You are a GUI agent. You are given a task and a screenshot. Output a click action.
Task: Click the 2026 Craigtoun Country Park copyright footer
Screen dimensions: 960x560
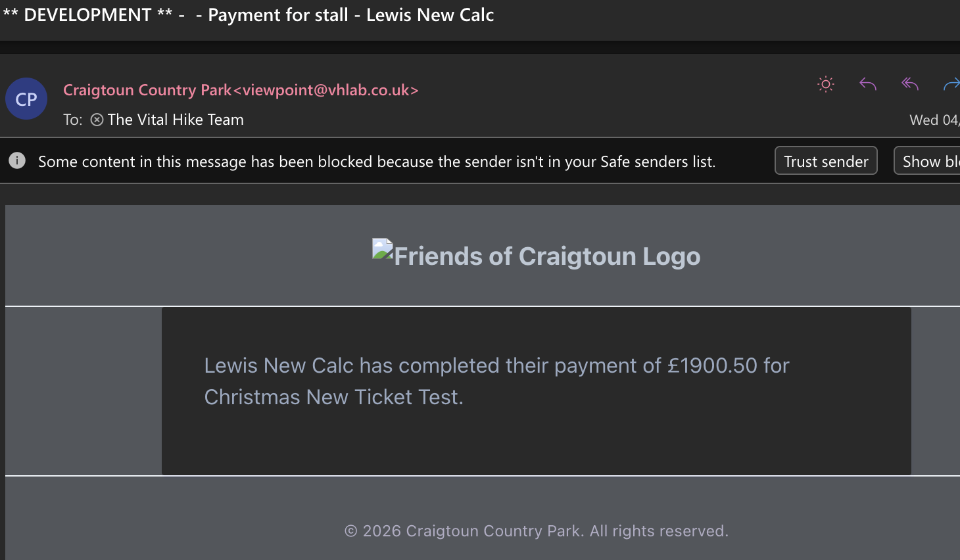(x=537, y=531)
